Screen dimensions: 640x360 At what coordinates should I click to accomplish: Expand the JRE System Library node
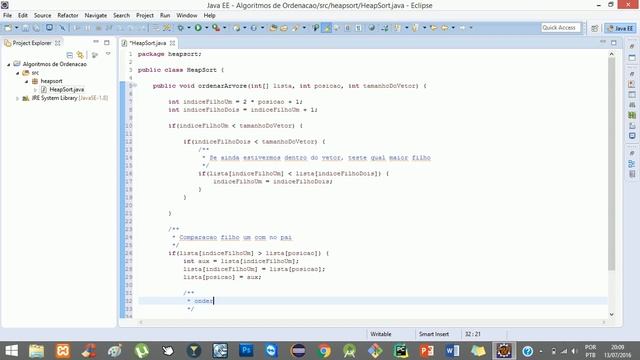pos(18,98)
